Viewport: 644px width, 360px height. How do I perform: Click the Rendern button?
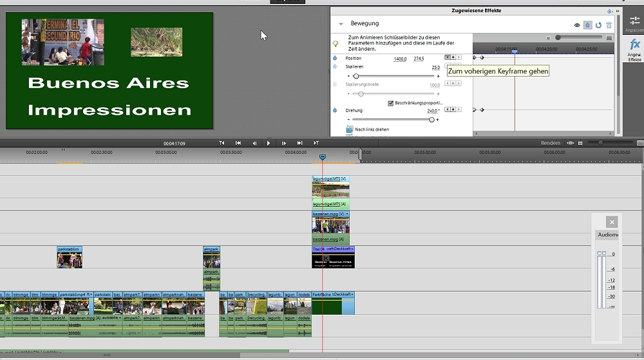pos(551,143)
